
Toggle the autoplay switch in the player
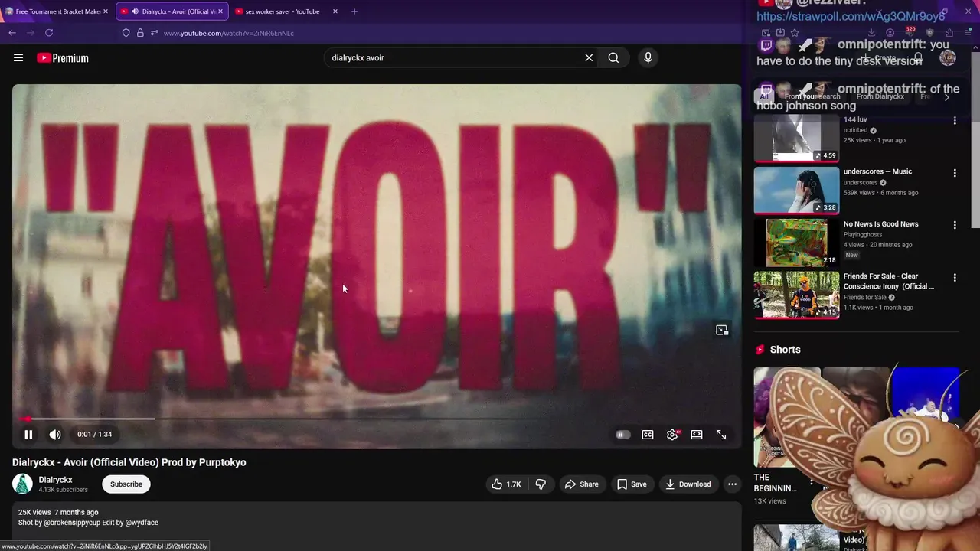click(x=623, y=435)
